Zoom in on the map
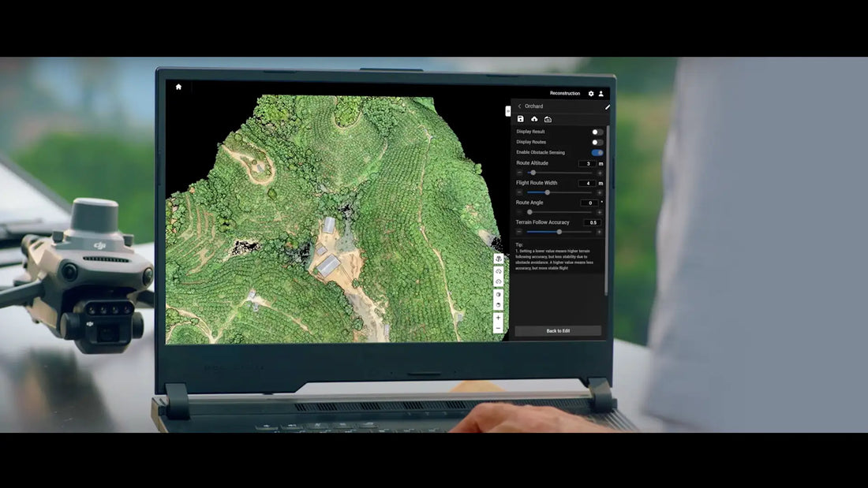This screenshot has height=488, width=868. coord(498,319)
